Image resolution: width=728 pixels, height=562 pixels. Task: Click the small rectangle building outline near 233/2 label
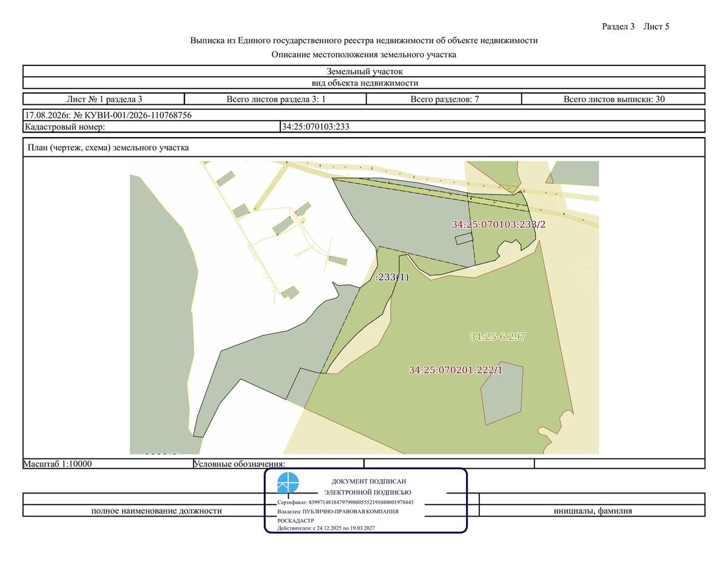click(x=463, y=239)
